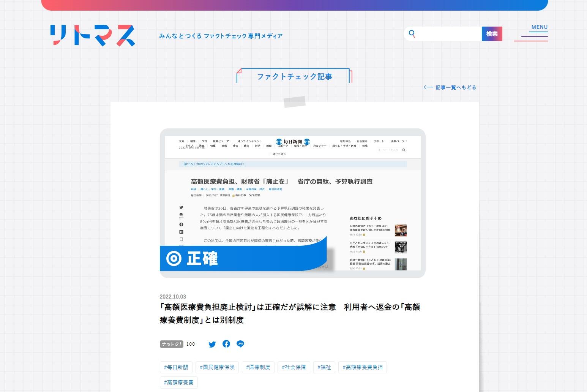
Task: Click the comment icon in the article sidebar
Action: (181, 215)
